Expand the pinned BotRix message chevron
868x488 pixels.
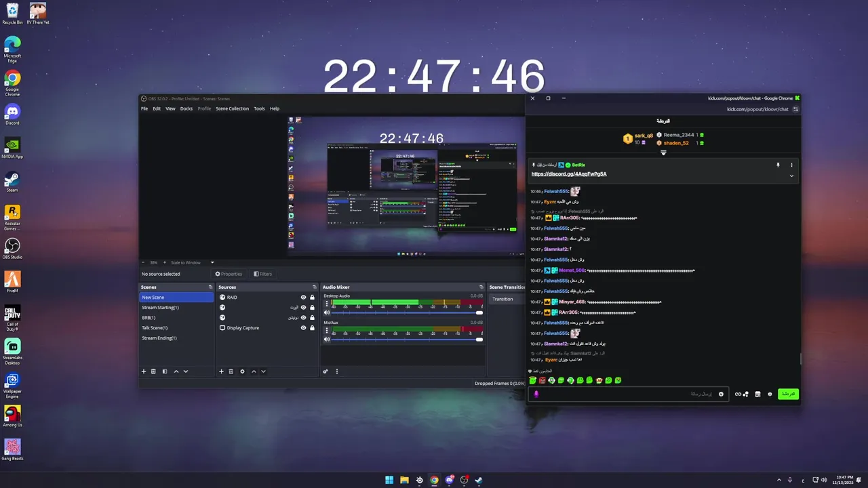[x=791, y=176]
